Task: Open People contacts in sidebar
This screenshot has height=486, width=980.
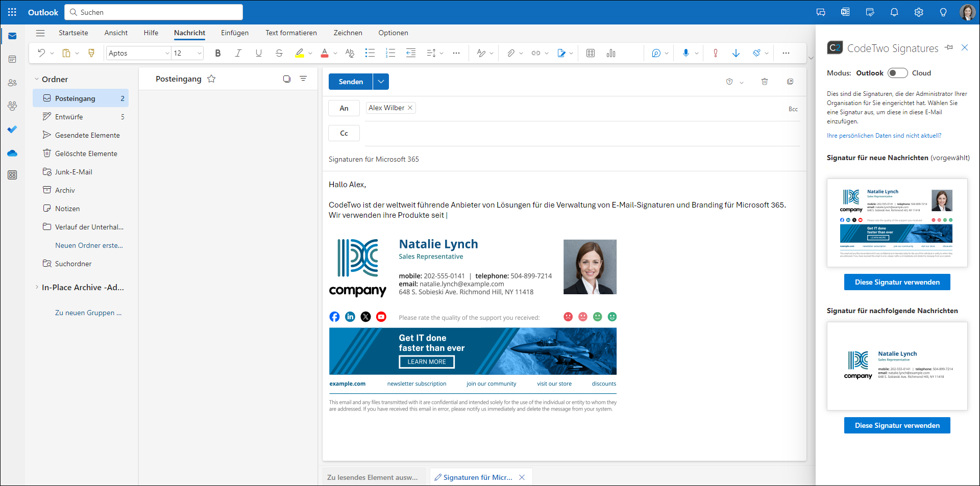Action: 12,83
